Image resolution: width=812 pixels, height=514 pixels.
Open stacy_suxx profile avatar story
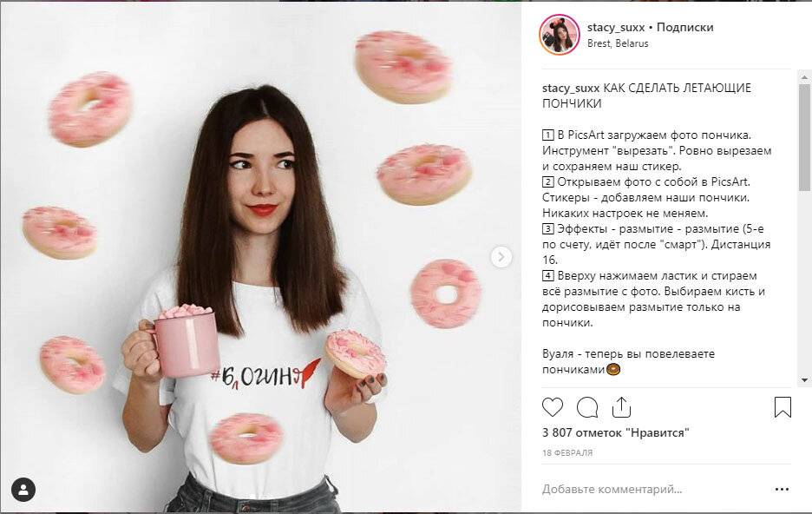[560, 35]
